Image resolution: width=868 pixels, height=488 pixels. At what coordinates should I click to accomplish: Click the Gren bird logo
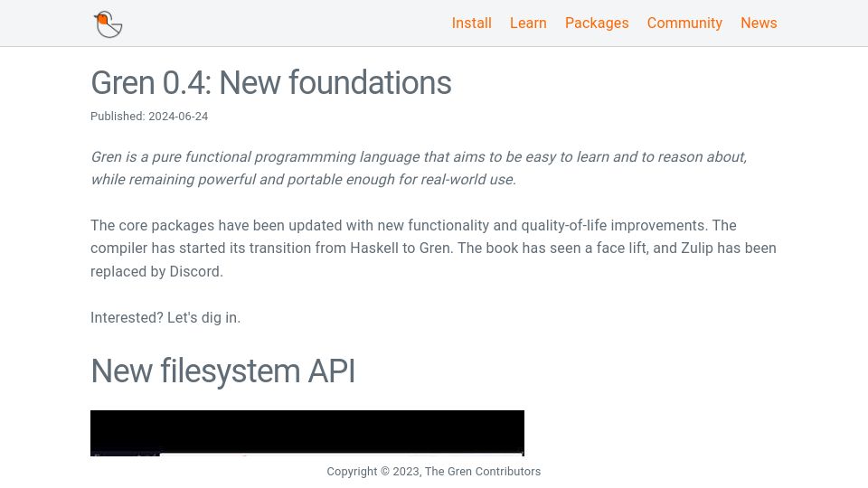click(108, 23)
